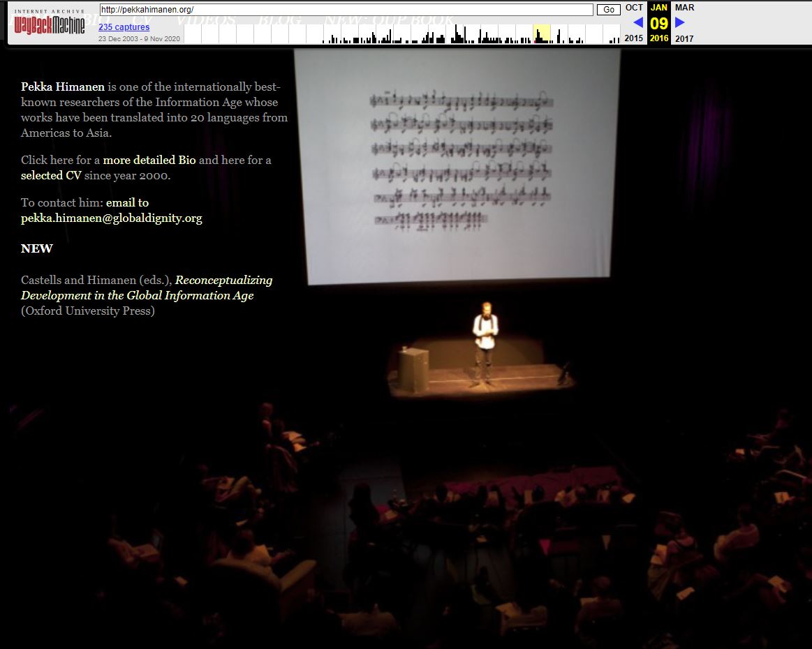Screen dimensions: 812x649
Task: Open the NEW: OUP BOOK menu item
Action: click(x=388, y=20)
